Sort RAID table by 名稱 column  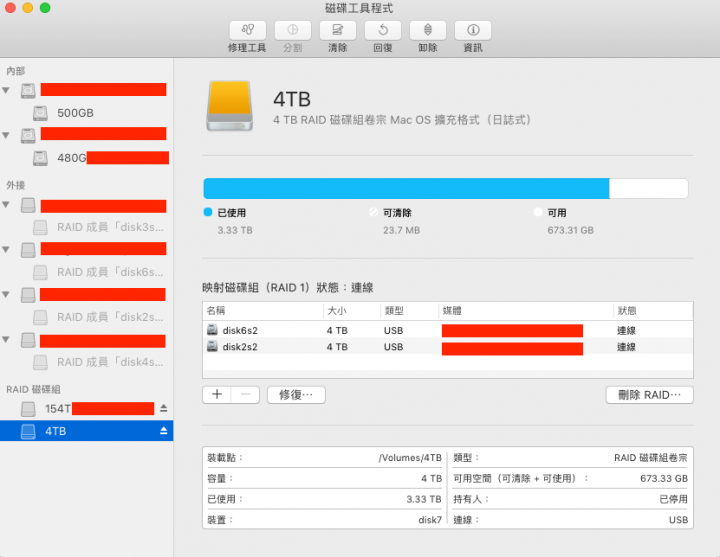(x=263, y=311)
